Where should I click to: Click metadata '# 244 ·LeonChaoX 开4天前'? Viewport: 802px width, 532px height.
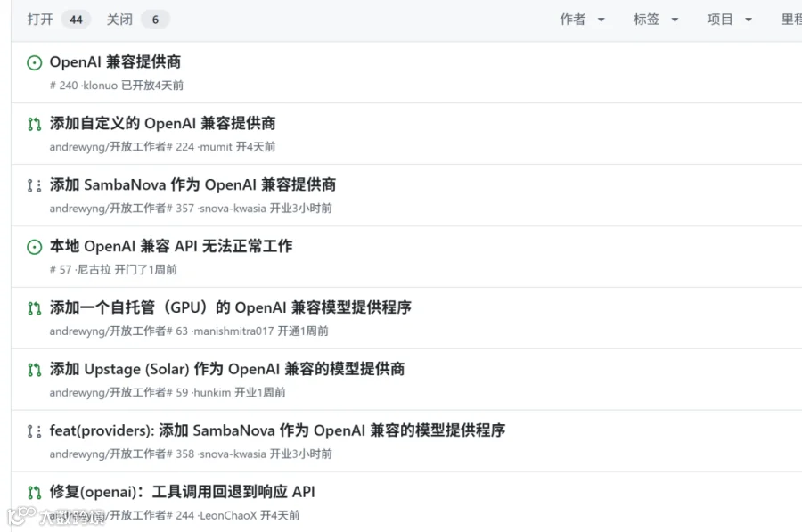click(x=233, y=515)
